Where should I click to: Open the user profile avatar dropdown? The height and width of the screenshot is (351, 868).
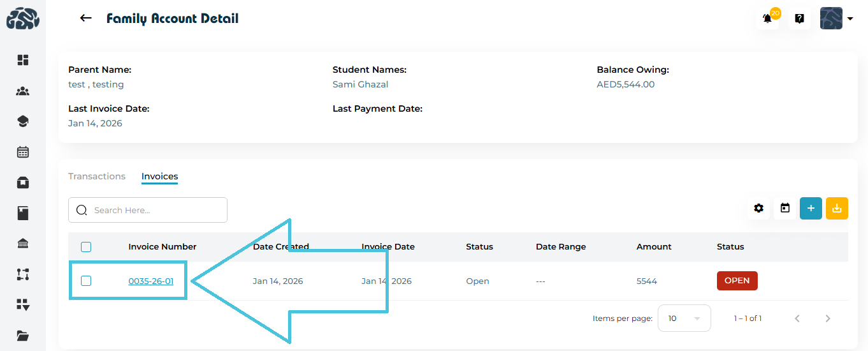coord(836,19)
